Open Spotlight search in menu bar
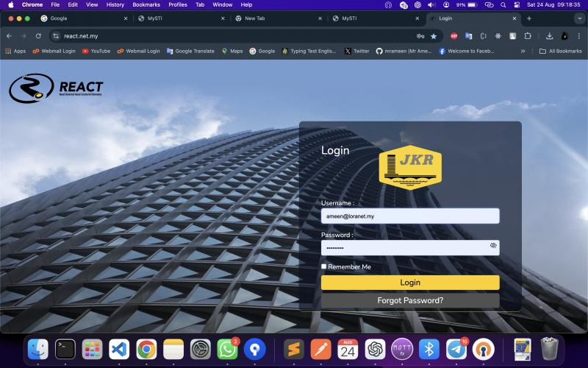Viewport: 588px width, 368px height. pos(503,5)
